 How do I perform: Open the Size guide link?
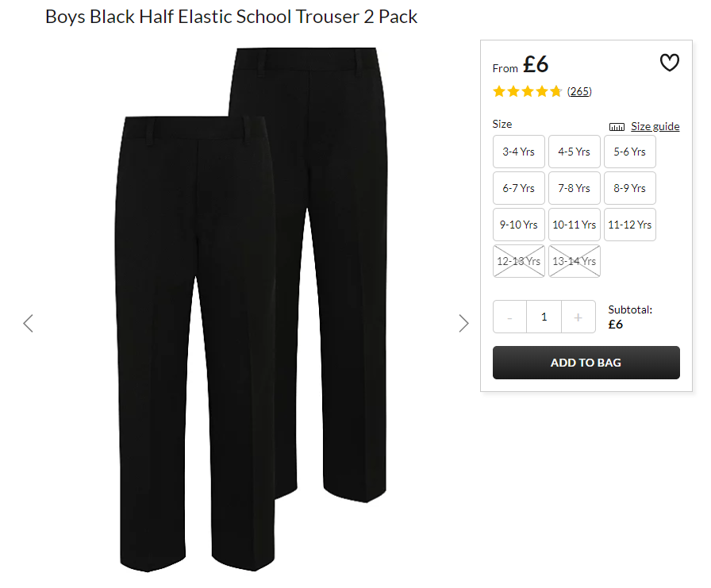click(655, 126)
